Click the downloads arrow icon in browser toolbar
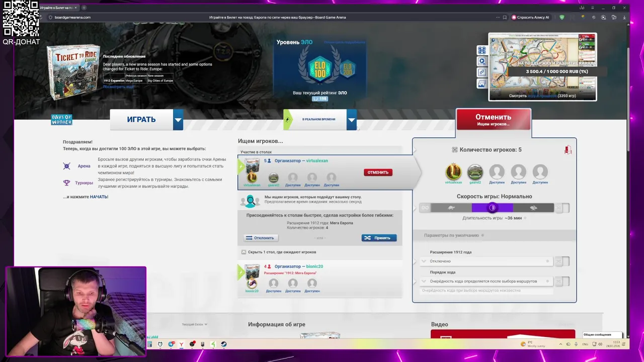The height and width of the screenshot is (362, 644). tap(624, 17)
